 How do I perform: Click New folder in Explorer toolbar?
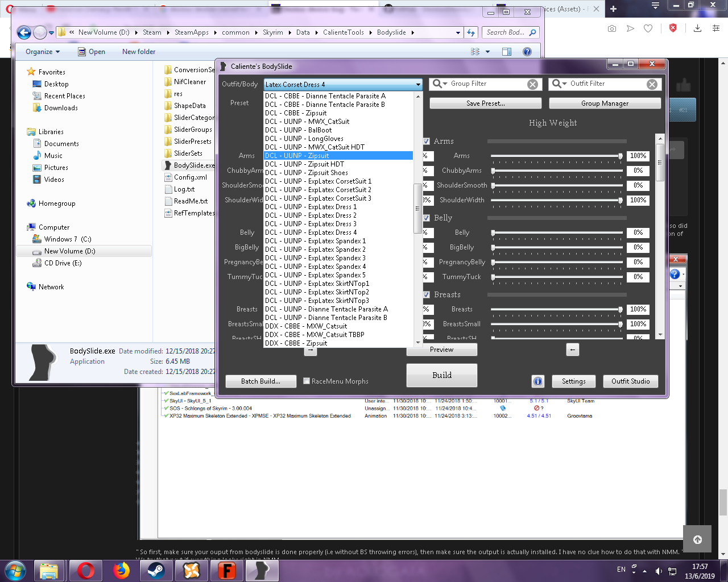pos(139,52)
